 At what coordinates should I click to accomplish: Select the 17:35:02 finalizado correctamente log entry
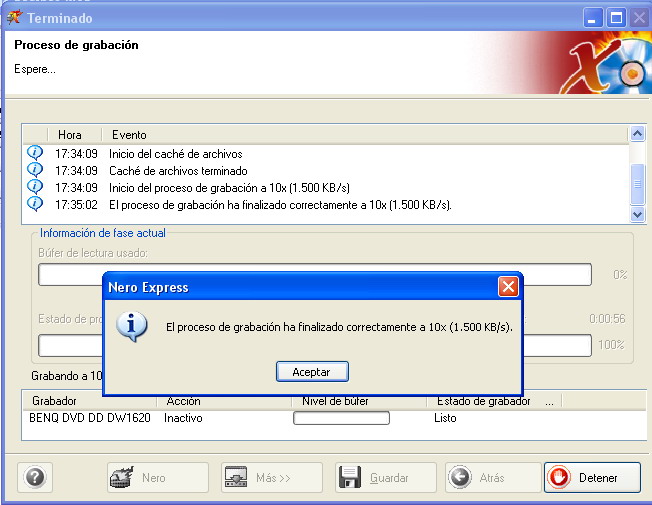[x=326, y=205]
